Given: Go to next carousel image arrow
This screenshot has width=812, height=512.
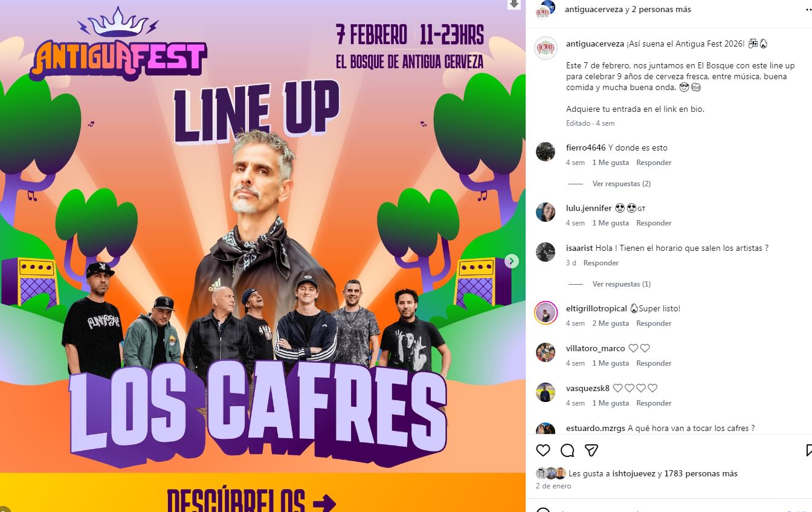Looking at the screenshot, I should click(512, 261).
